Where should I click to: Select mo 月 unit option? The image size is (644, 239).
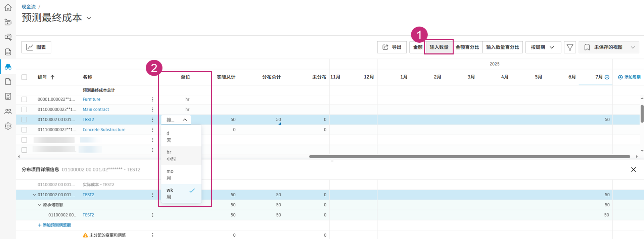181,174
